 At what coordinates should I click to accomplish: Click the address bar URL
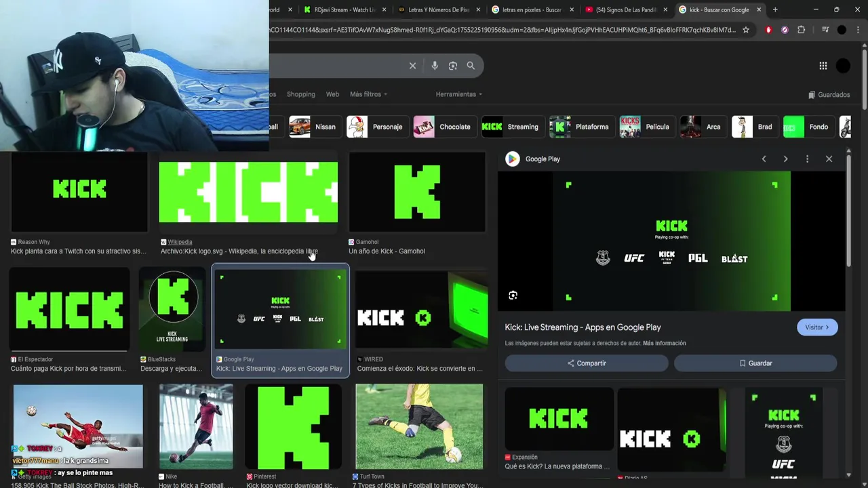point(502,30)
